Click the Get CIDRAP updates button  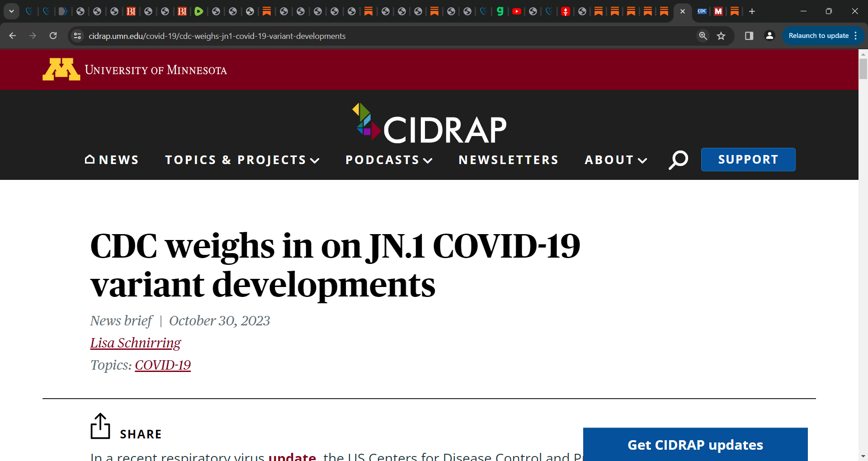click(x=695, y=445)
